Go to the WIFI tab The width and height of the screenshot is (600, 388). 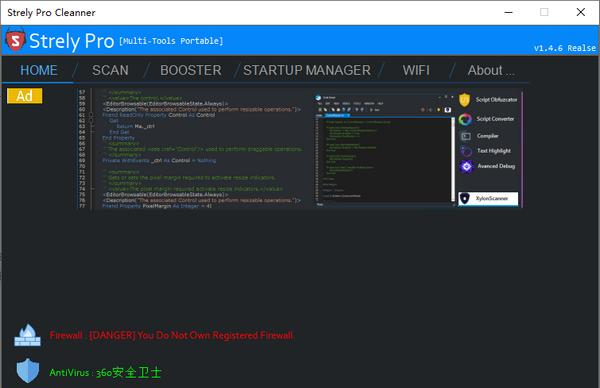416,70
